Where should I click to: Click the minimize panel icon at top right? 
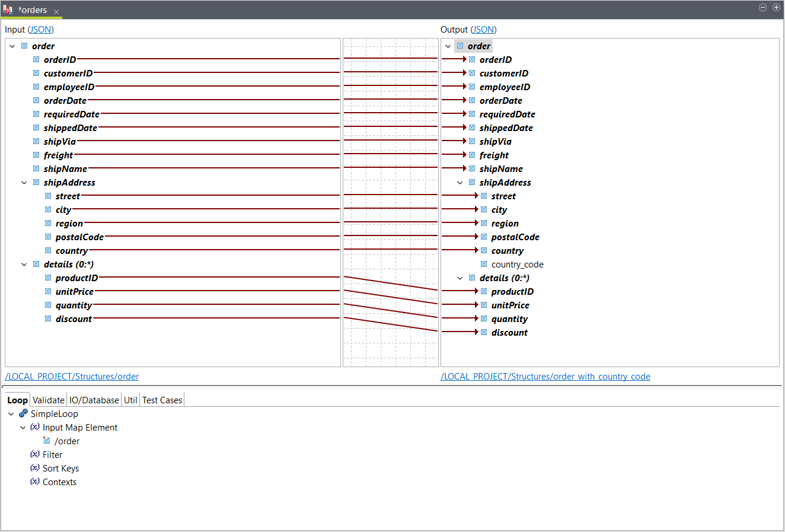click(x=763, y=8)
